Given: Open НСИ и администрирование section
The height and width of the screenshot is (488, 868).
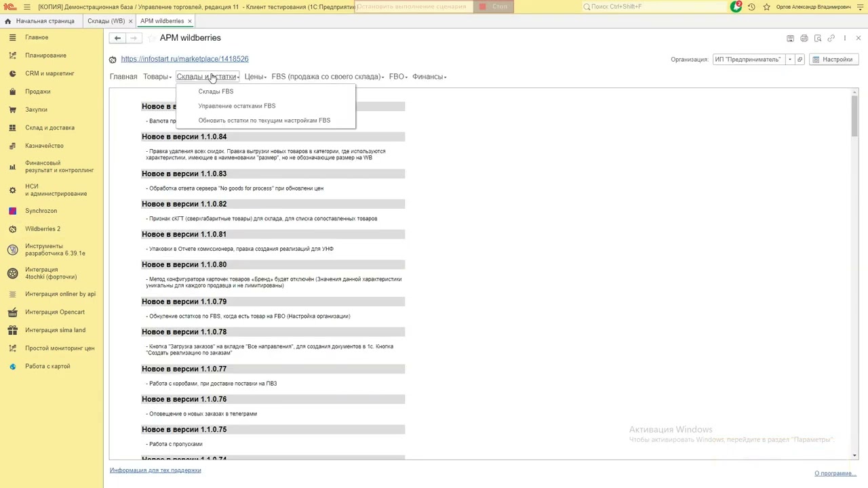Looking at the screenshot, I should [x=56, y=190].
